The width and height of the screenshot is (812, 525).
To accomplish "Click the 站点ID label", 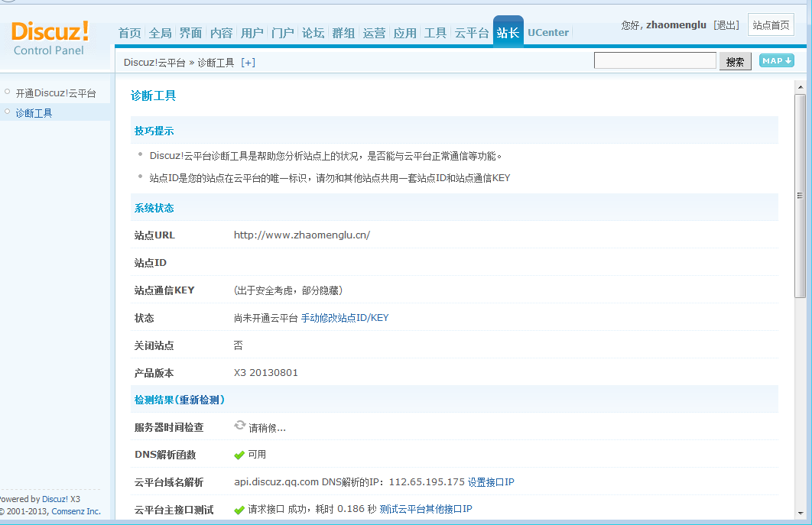I will click(150, 263).
